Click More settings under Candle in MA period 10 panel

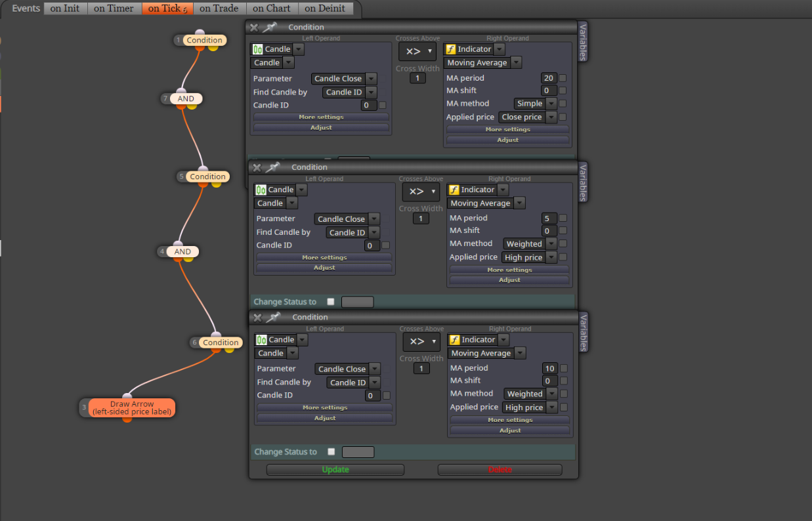tap(325, 407)
